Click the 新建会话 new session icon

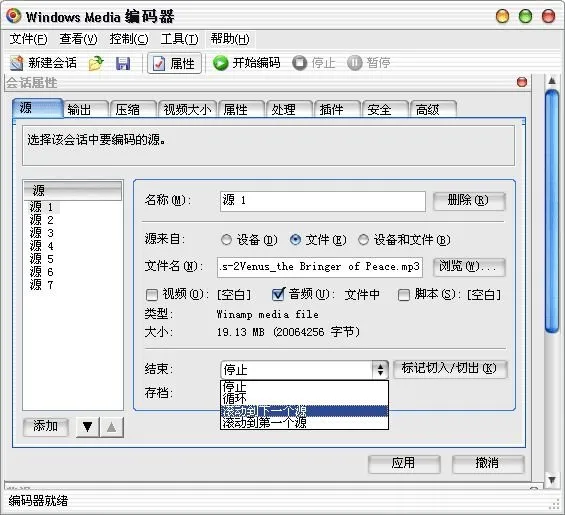pyautogui.click(x=17, y=63)
